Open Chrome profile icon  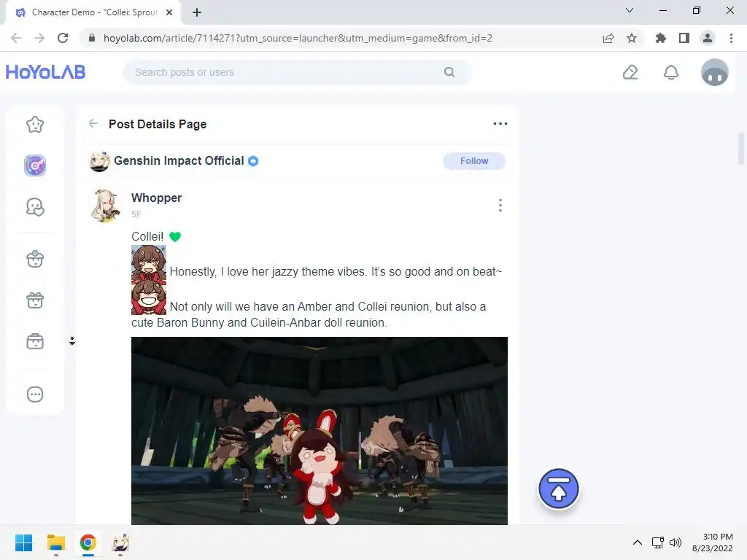(708, 38)
